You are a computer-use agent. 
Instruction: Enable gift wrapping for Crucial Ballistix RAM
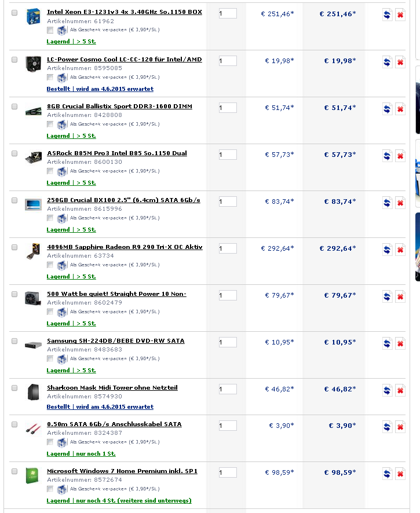click(50, 124)
